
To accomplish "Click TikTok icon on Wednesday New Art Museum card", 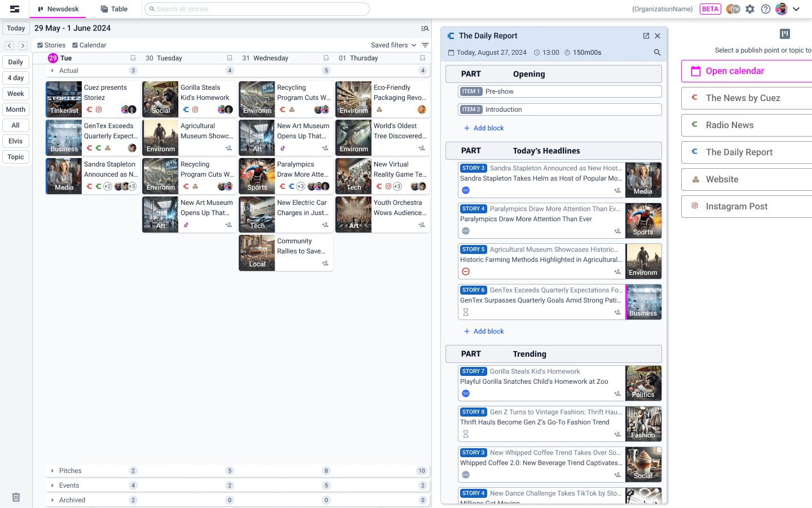I will (283, 148).
